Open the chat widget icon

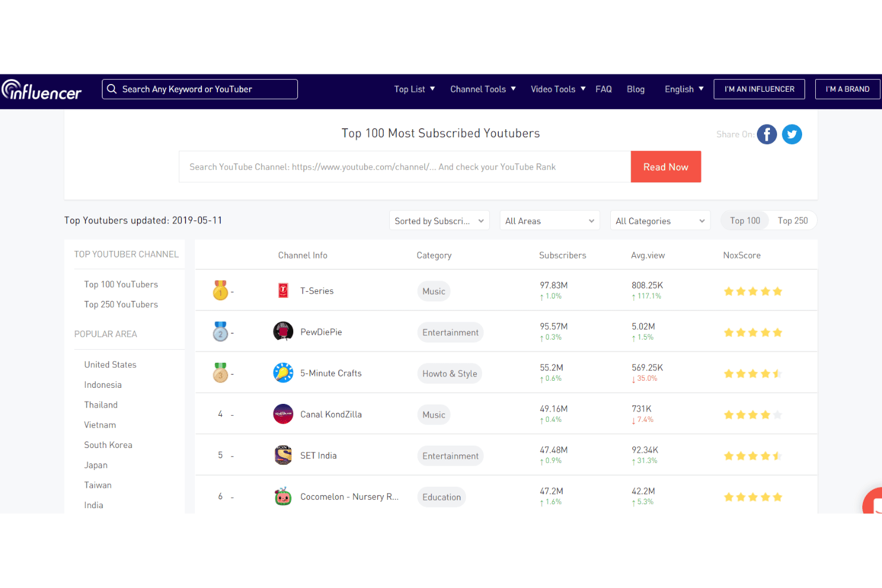pyautogui.click(x=873, y=501)
